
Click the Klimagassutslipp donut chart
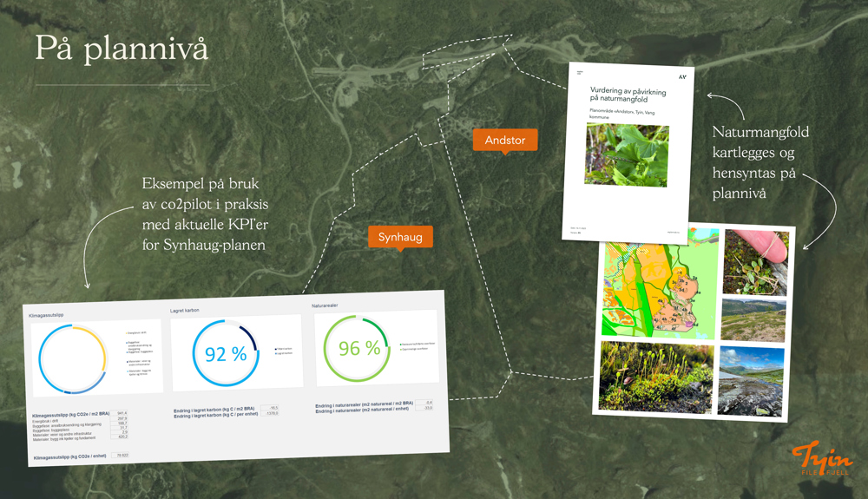pyautogui.click(x=73, y=357)
